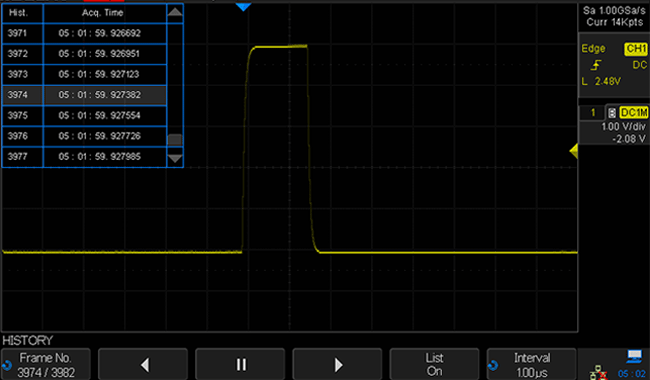Click the history list scrollbar thumb
The width and height of the screenshot is (650, 380).
175,140
